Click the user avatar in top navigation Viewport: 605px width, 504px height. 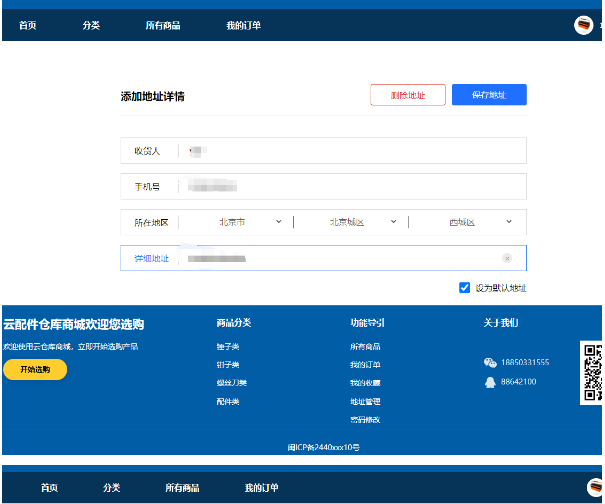point(583,26)
